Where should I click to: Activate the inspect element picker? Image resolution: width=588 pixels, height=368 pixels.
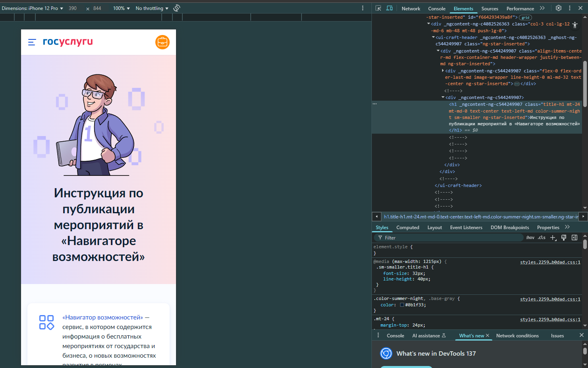(x=378, y=8)
